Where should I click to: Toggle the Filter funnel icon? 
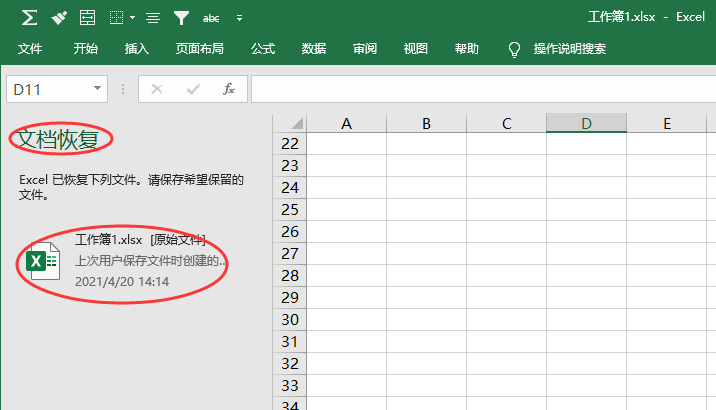181,18
